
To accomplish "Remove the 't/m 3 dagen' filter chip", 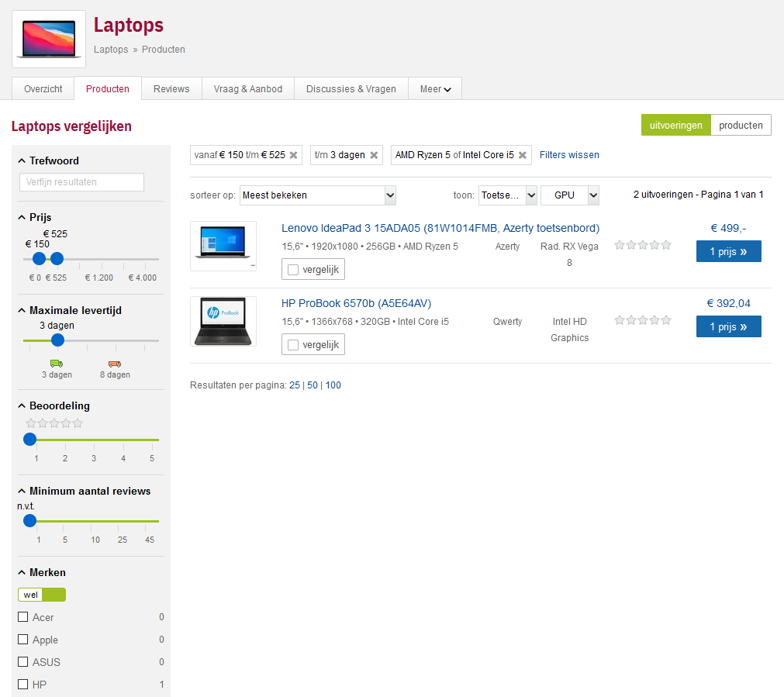I will tap(374, 155).
